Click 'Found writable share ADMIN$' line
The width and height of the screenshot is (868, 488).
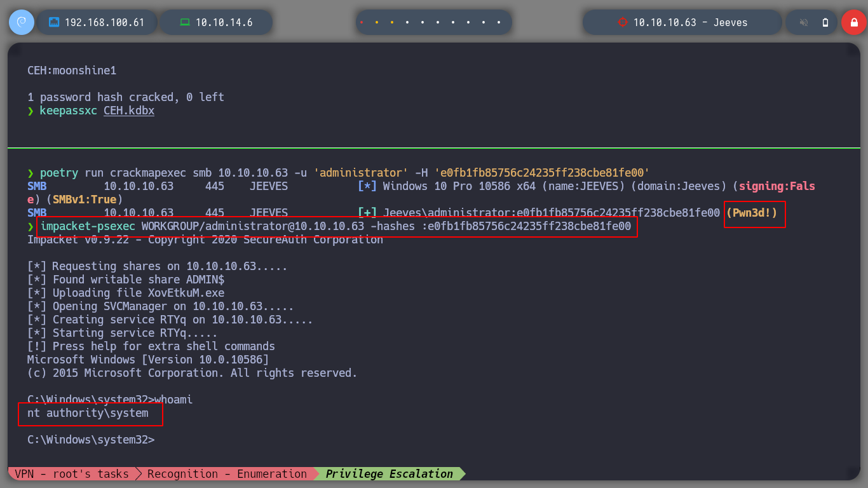pos(126,280)
